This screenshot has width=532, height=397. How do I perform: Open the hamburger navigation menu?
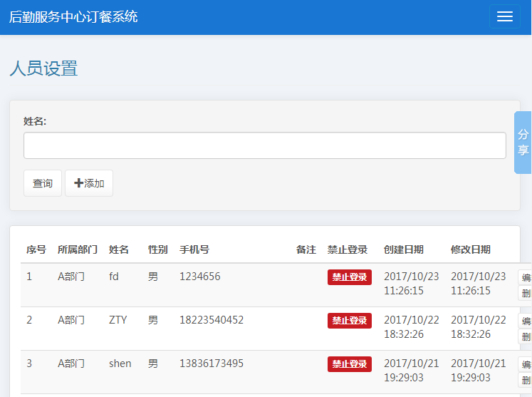[504, 17]
